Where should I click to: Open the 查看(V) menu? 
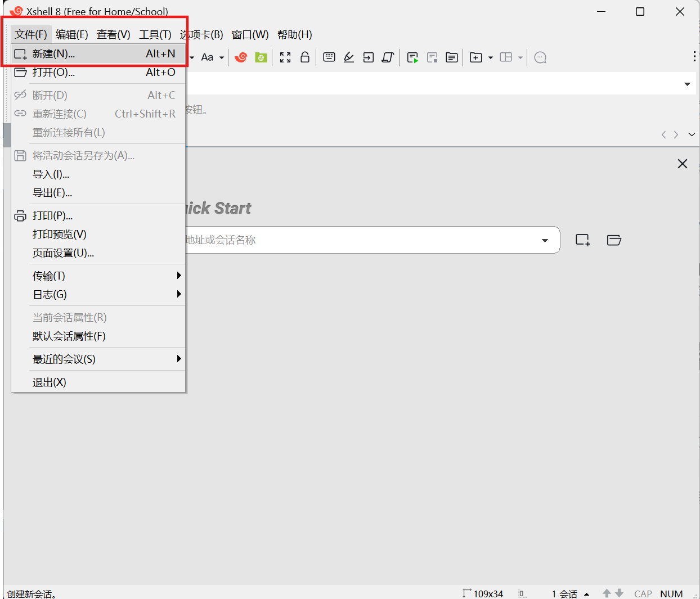pos(113,35)
